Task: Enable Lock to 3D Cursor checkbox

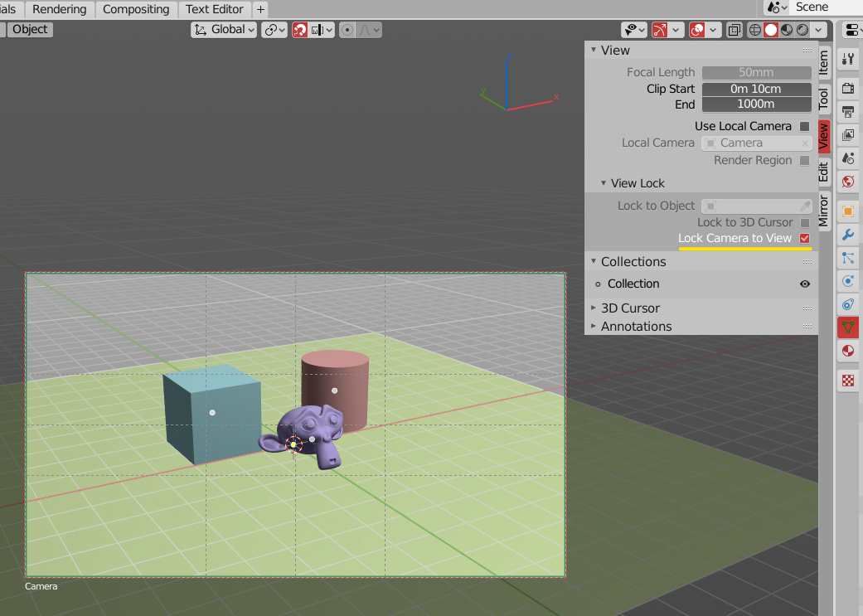Action: [805, 223]
